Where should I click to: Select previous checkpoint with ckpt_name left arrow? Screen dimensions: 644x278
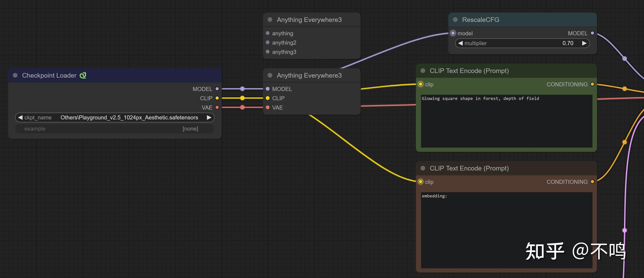(x=21, y=118)
